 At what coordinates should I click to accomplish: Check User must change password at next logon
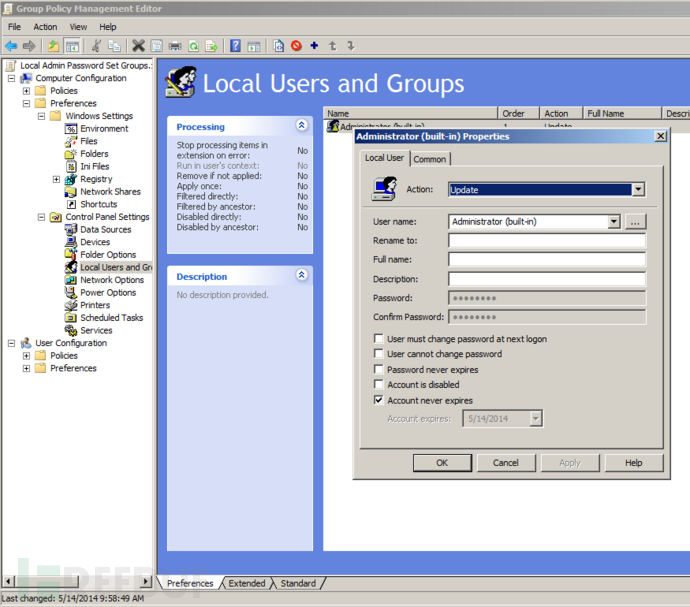(x=378, y=338)
